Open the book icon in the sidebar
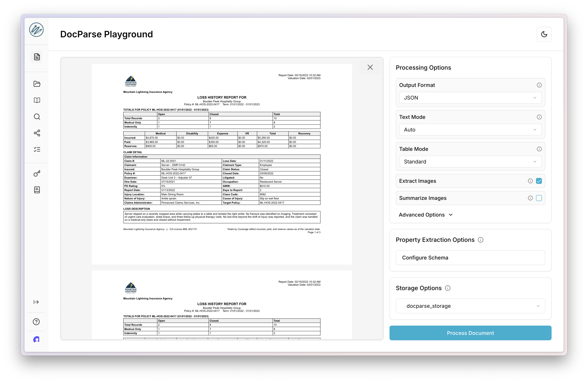This screenshot has width=588, height=383. [37, 100]
